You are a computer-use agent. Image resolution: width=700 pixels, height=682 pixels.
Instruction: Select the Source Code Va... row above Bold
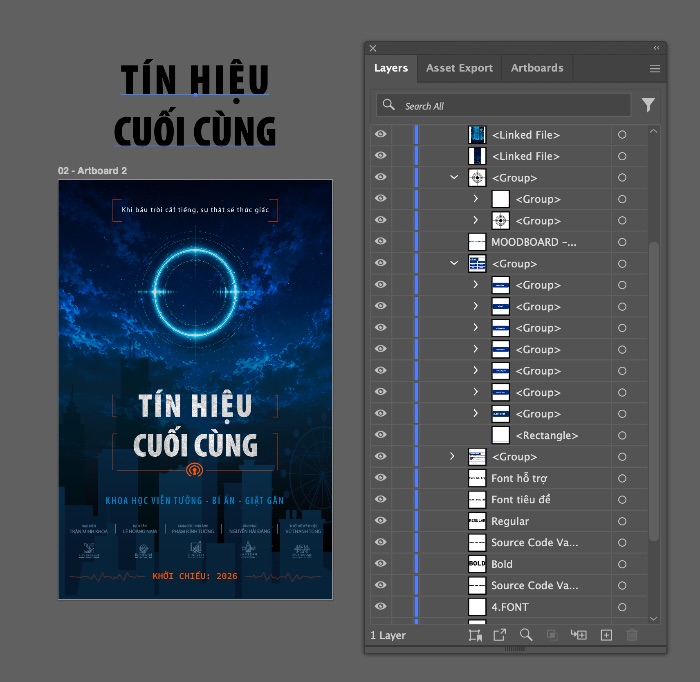[509, 543]
